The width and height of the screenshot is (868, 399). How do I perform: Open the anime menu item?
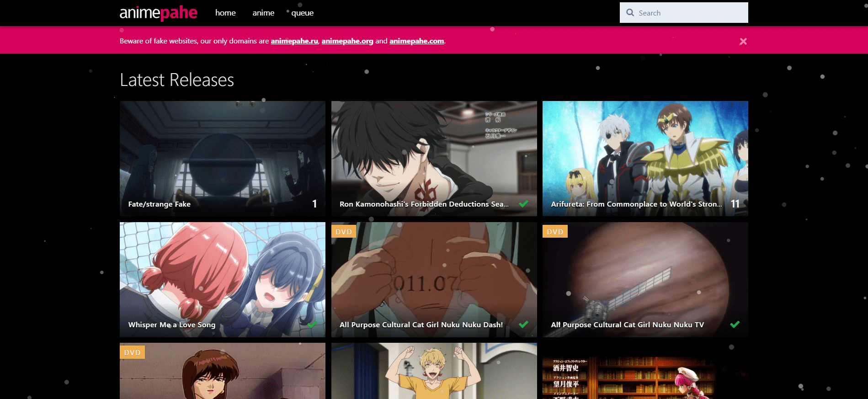click(263, 13)
